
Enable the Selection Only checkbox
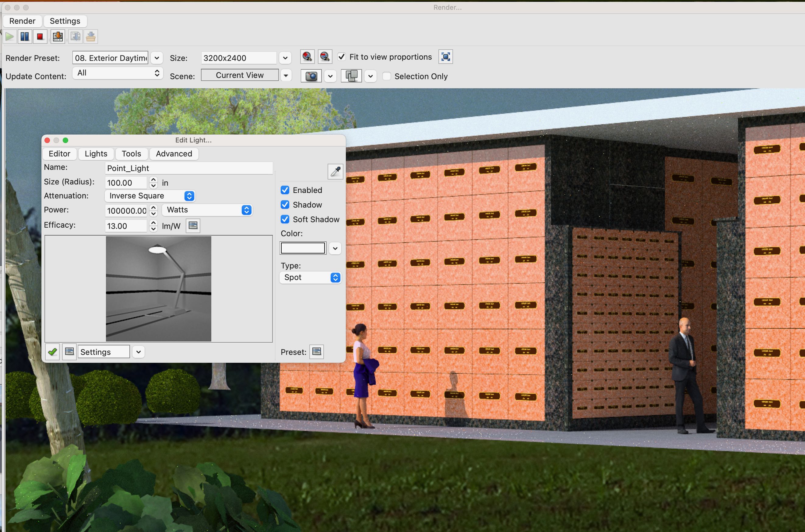(387, 76)
